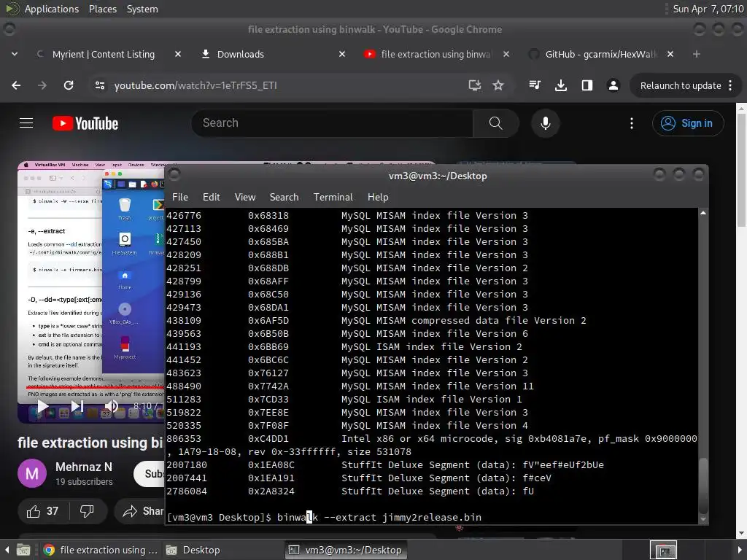Open terminal Terminal menu
Image resolution: width=747 pixels, height=560 pixels.
click(333, 197)
